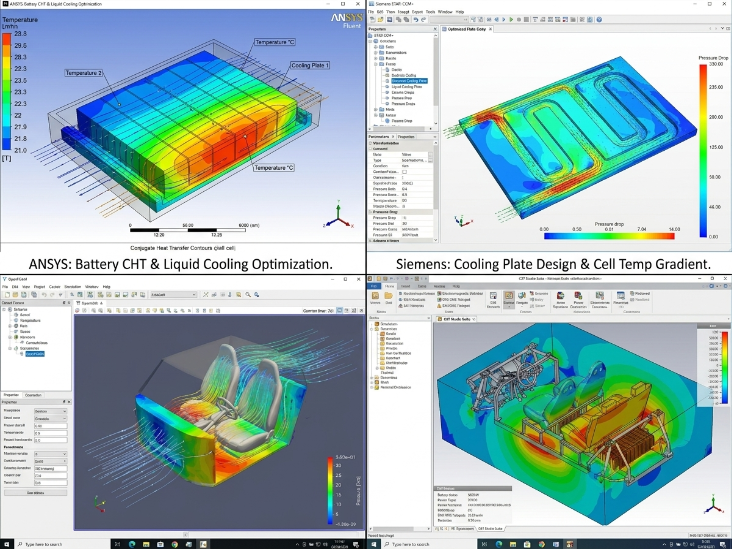Image resolution: width=732 pixels, height=549 pixels.
Task: Click the gray Stop square in STAR-CCM+ toolbar
Action: tap(526, 20)
